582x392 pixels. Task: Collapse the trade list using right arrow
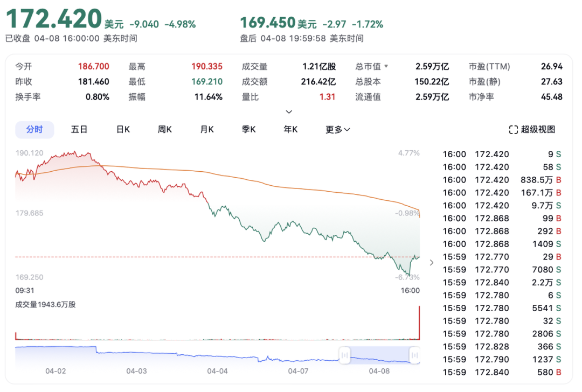(x=431, y=263)
